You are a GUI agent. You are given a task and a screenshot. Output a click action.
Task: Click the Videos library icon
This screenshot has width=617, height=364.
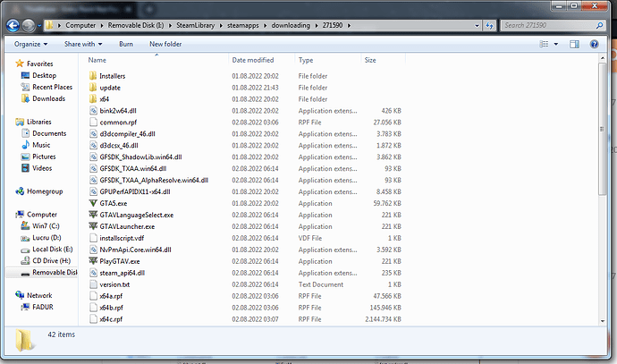pyautogui.click(x=26, y=168)
